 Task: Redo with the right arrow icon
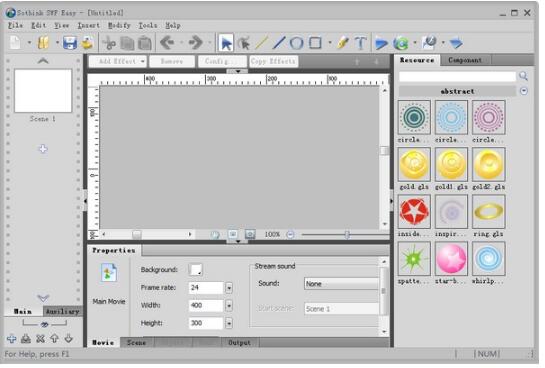195,43
